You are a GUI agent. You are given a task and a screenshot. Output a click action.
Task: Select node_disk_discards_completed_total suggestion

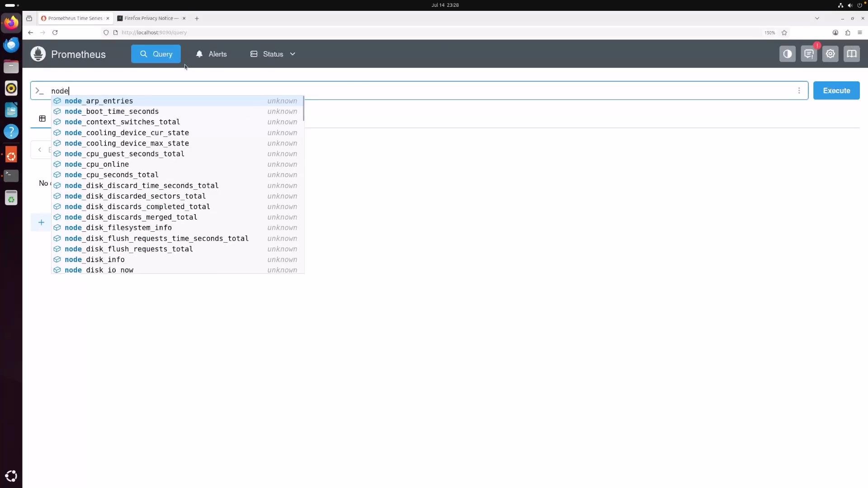click(177, 206)
